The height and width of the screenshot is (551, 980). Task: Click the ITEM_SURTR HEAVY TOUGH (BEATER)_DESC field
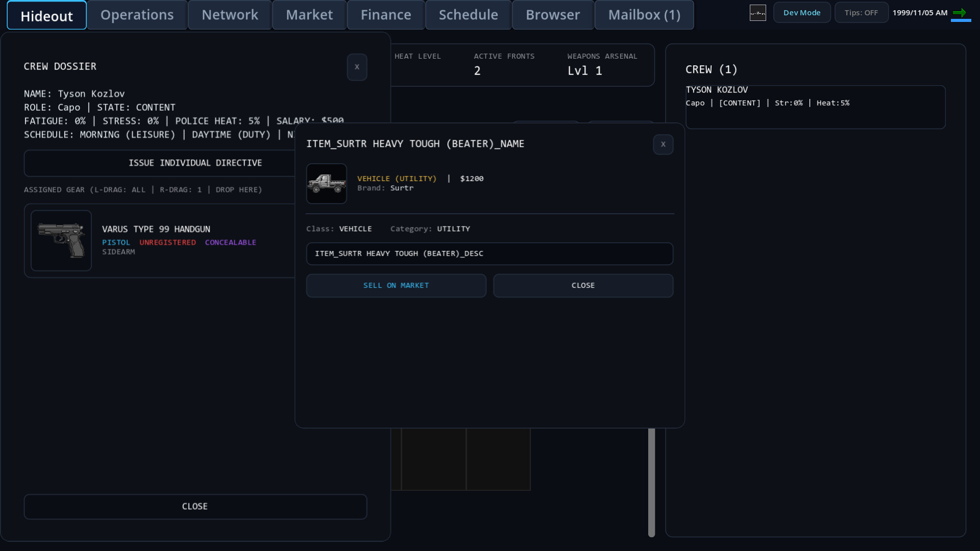(489, 254)
